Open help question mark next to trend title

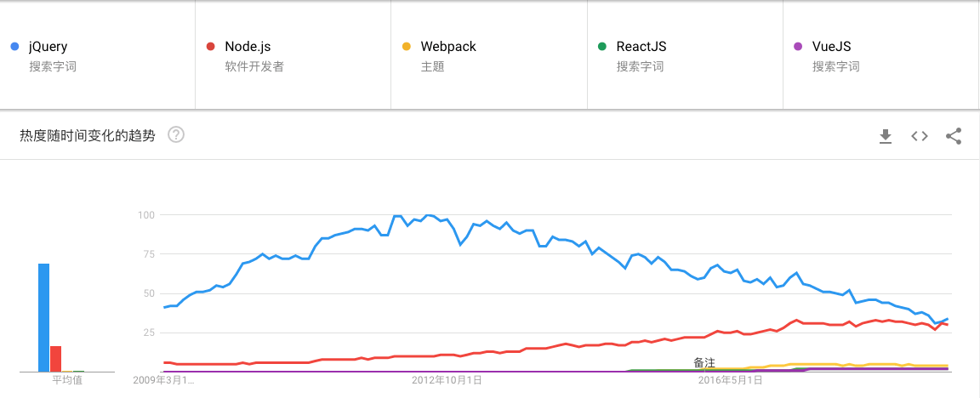[x=176, y=134]
